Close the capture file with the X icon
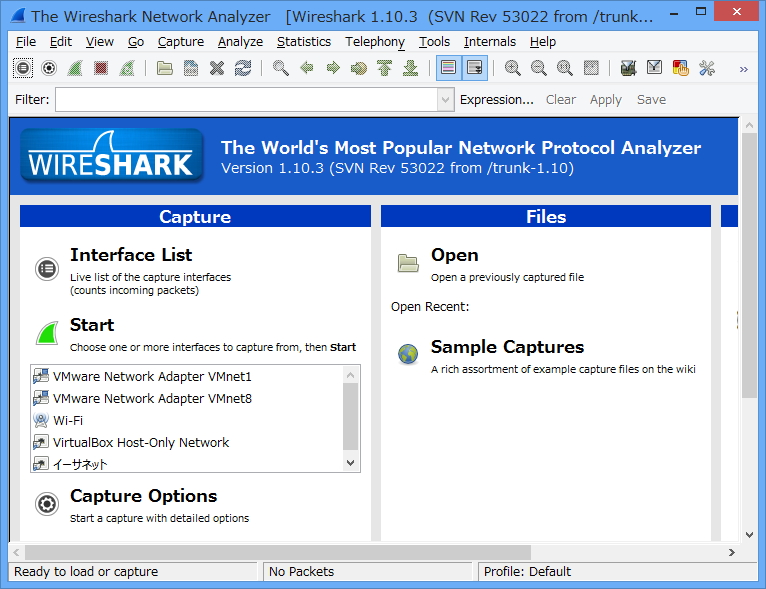This screenshot has height=589, width=766. click(217, 68)
